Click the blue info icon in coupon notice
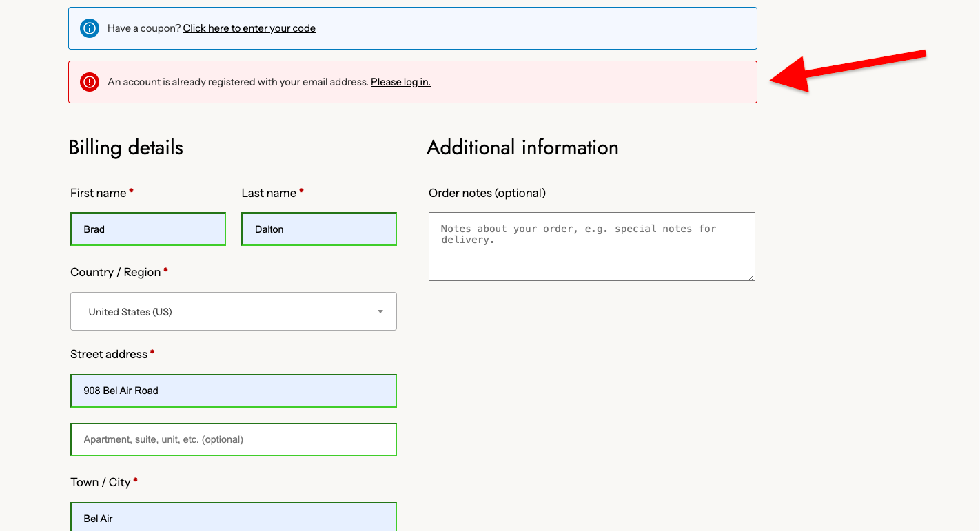The width and height of the screenshot is (980, 531). tap(90, 28)
